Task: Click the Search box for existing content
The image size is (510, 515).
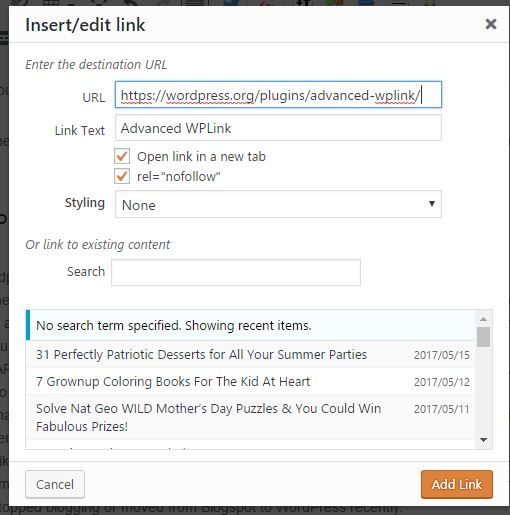Action: pyautogui.click(x=236, y=272)
